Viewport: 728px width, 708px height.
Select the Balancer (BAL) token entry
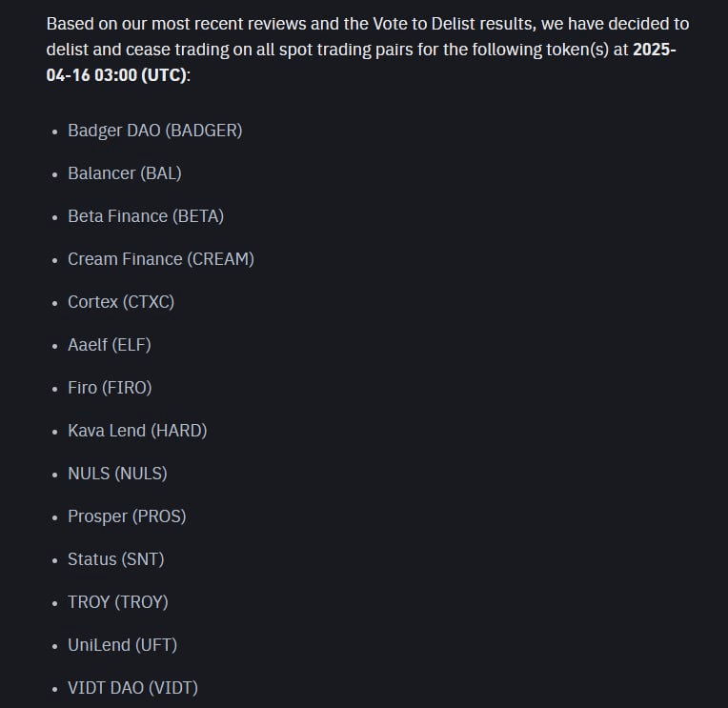click(x=124, y=173)
